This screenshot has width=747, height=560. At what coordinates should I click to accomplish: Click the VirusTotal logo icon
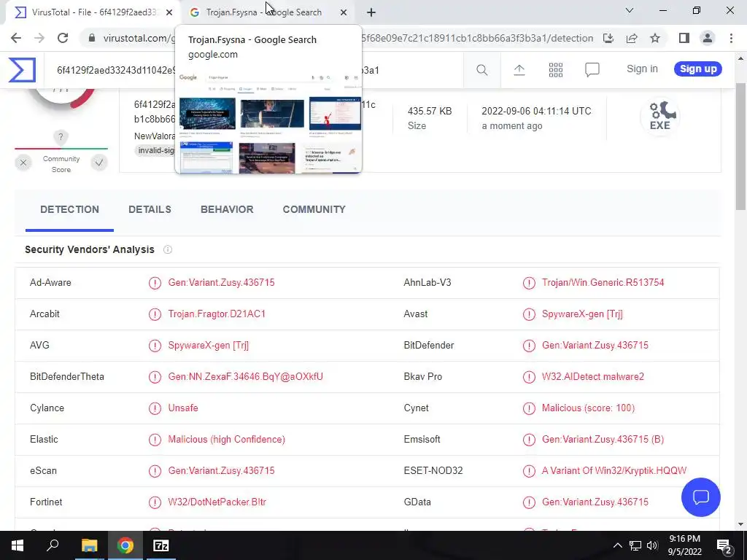coord(22,69)
